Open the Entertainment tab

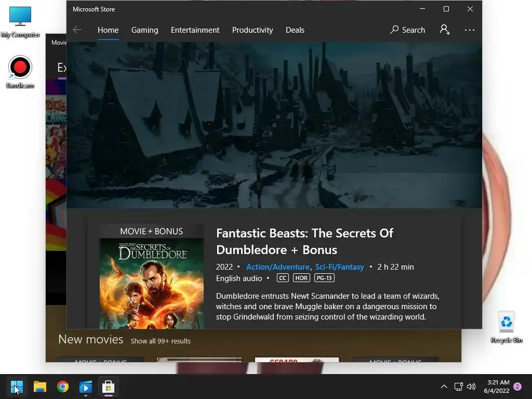pyautogui.click(x=195, y=30)
